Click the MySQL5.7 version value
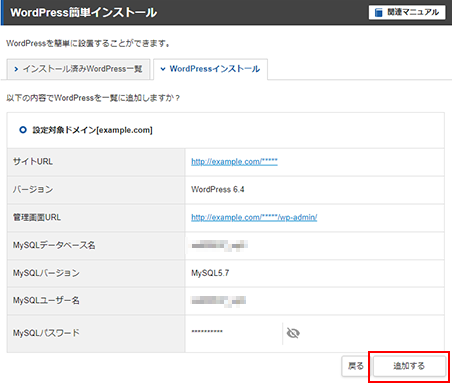The image size is (452, 388). (210, 273)
